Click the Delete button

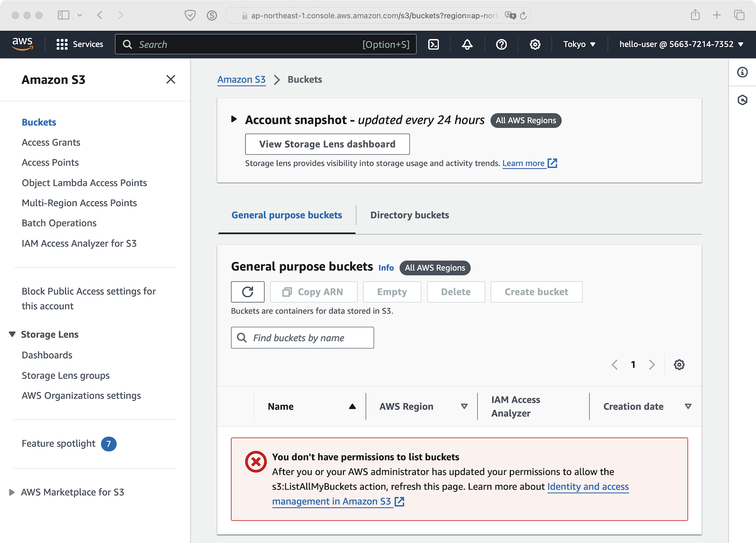[x=455, y=292]
